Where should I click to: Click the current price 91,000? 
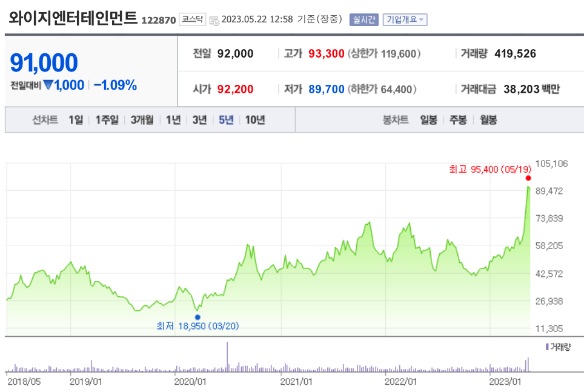point(44,62)
